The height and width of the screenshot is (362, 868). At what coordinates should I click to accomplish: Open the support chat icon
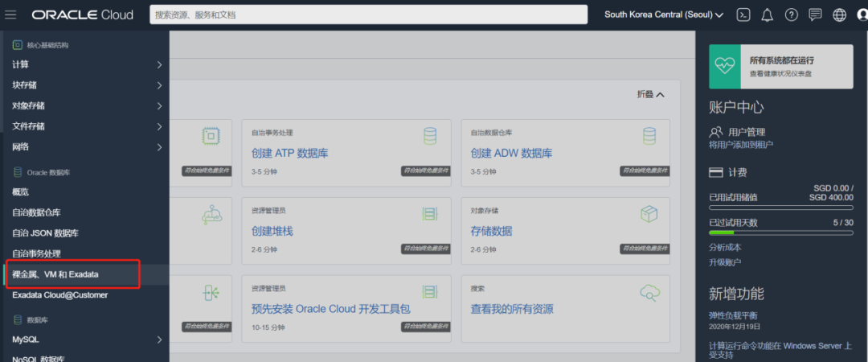coord(815,15)
